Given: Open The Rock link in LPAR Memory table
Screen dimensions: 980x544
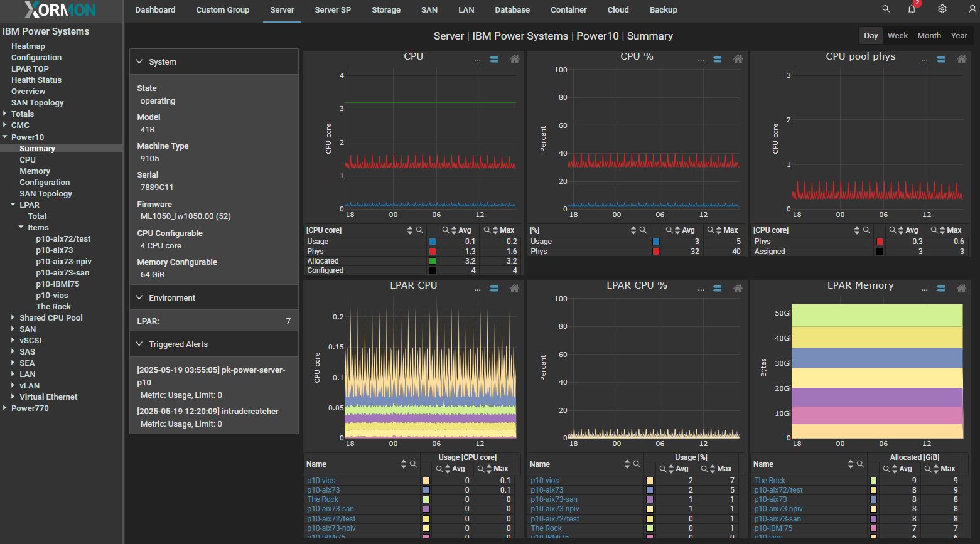Looking at the screenshot, I should click(x=770, y=481).
